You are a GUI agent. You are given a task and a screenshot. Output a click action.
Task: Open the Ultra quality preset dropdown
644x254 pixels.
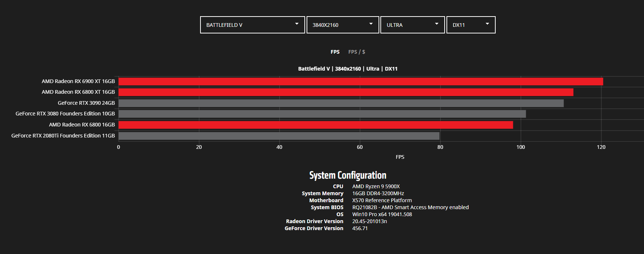413,25
